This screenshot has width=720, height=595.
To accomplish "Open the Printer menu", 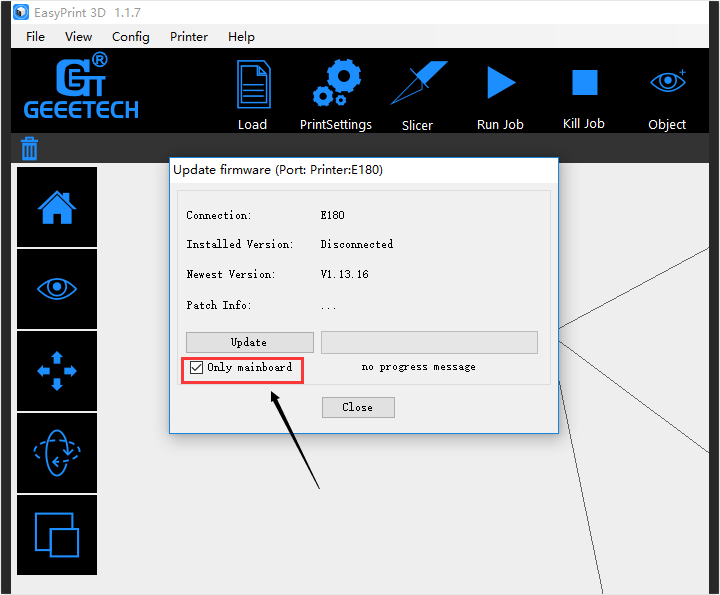I will (189, 37).
